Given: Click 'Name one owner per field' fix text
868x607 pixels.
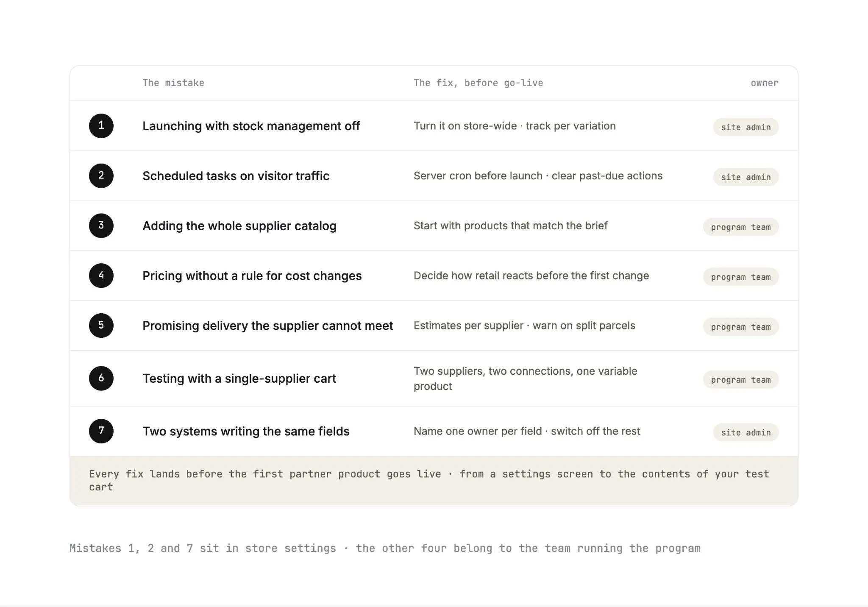Looking at the screenshot, I should [527, 431].
